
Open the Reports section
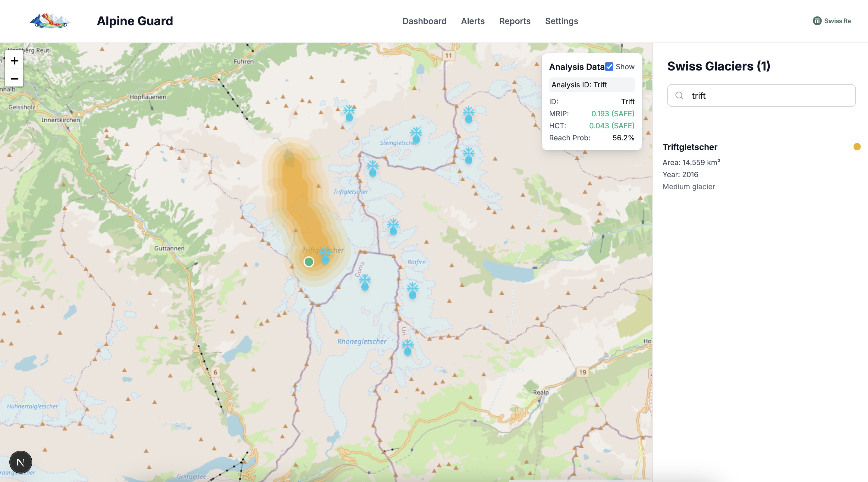point(514,21)
